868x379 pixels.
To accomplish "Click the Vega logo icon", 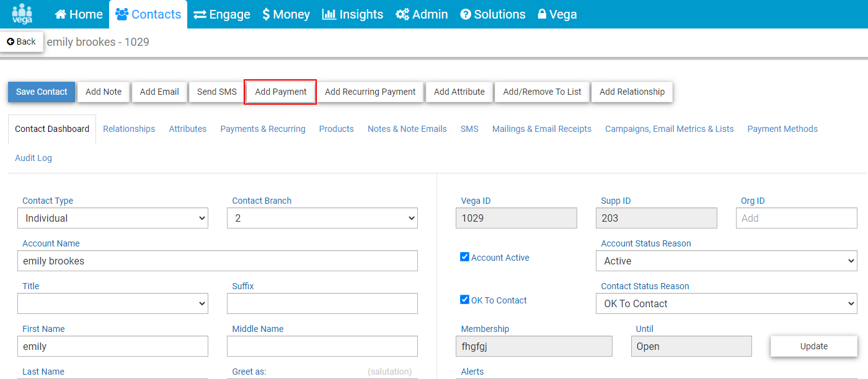I will click(x=22, y=14).
